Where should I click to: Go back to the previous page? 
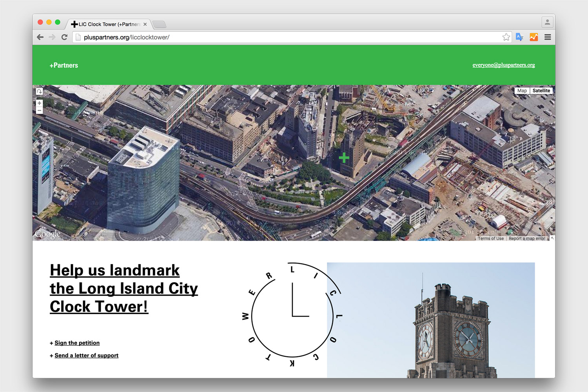pyautogui.click(x=40, y=37)
